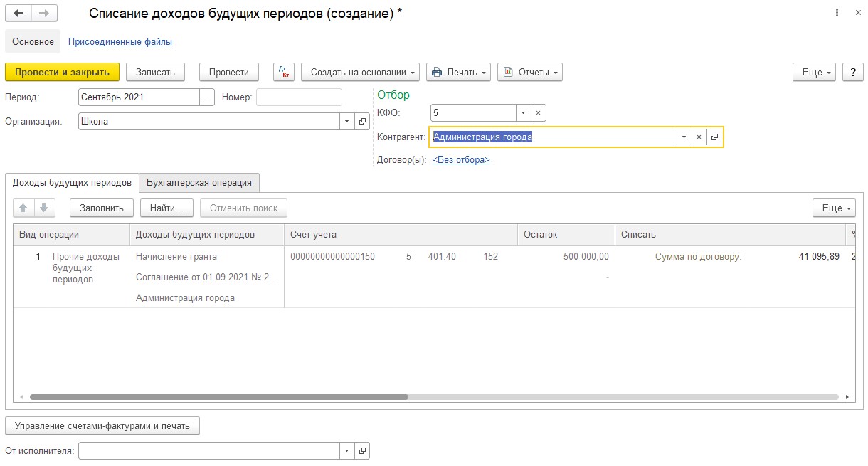Open Период chooser via the ... button
The image size is (868, 466).
tap(206, 97)
